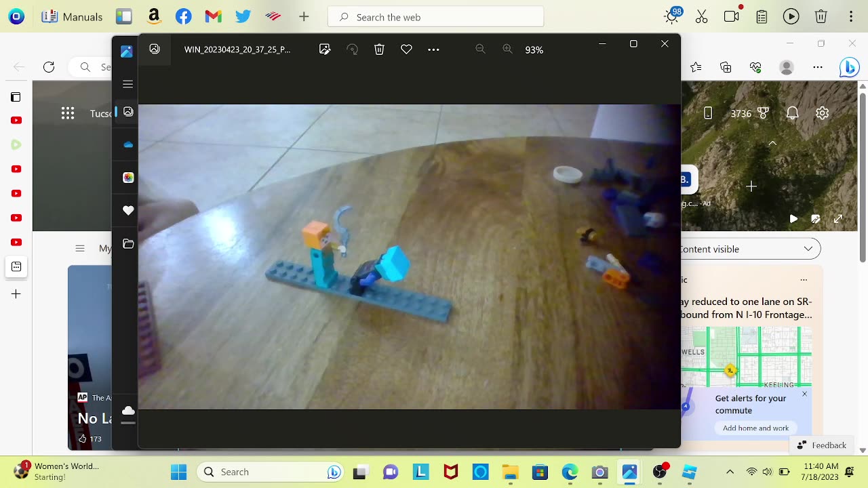Open the Windows Start menu
868x488 pixels.
click(x=179, y=472)
